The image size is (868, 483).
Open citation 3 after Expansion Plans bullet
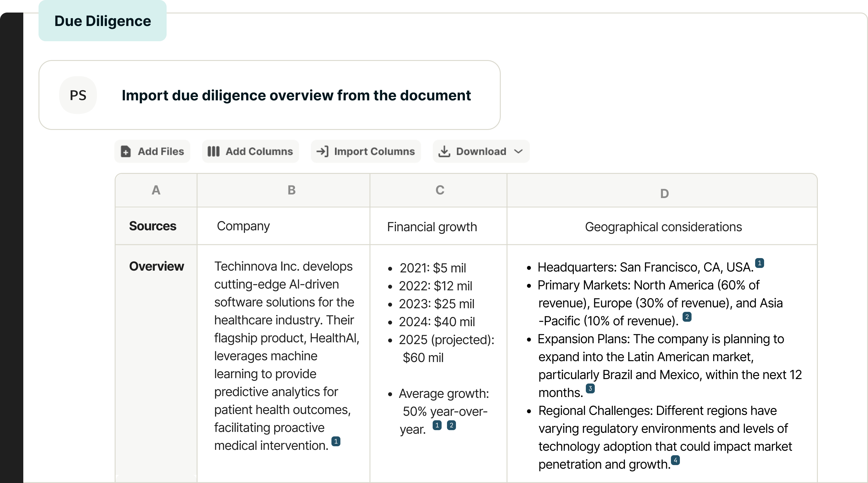590,388
